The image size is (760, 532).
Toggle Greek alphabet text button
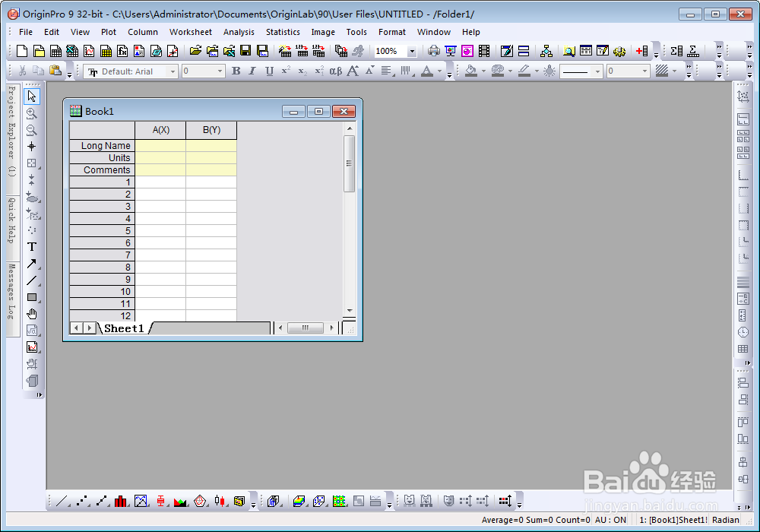pyautogui.click(x=335, y=71)
